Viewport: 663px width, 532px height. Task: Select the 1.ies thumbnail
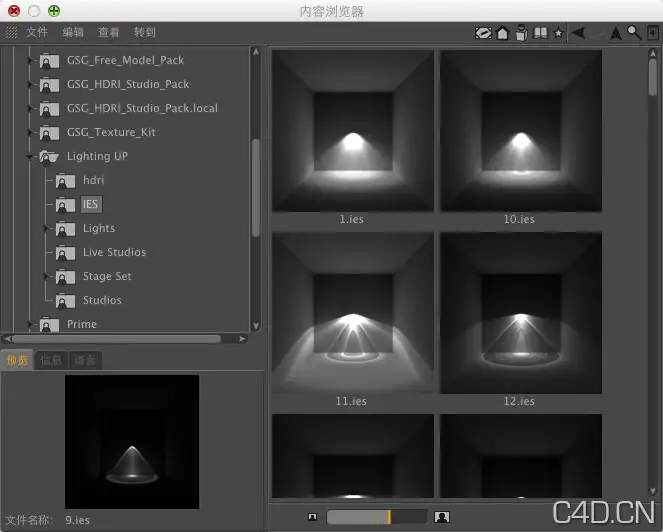click(353, 131)
